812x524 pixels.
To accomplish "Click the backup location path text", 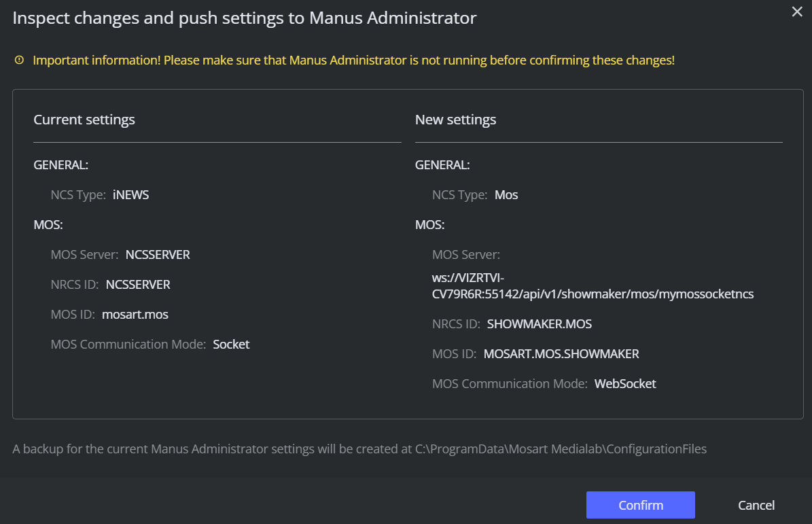I will (x=561, y=449).
